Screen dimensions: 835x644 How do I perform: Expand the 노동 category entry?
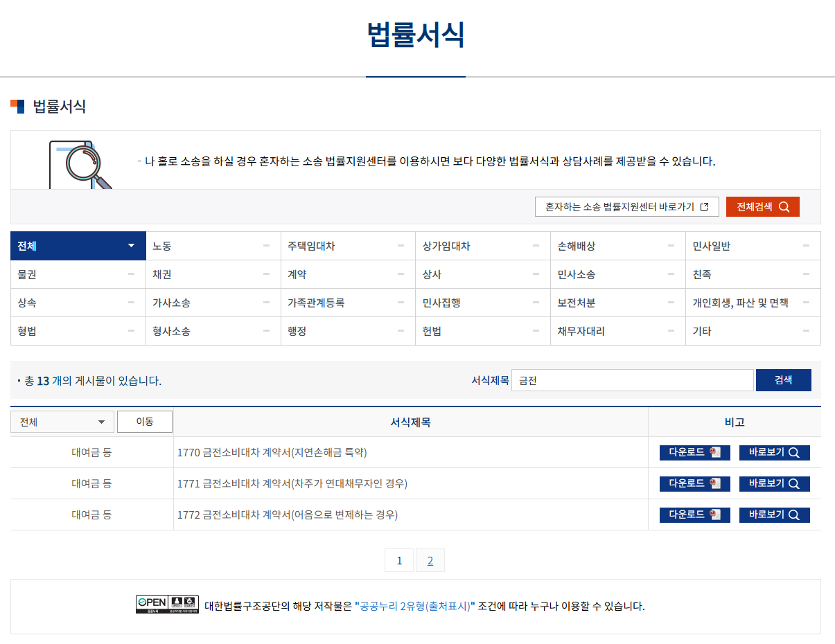tap(213, 246)
